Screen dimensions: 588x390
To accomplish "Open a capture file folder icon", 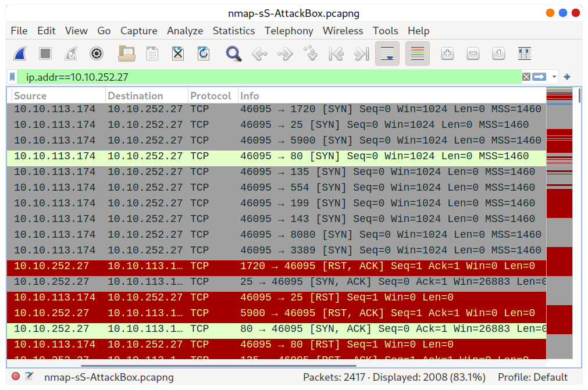I will click(127, 53).
